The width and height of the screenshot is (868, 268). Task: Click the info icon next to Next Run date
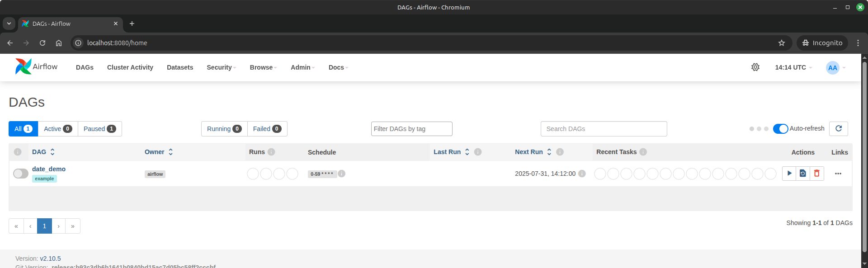582,174
